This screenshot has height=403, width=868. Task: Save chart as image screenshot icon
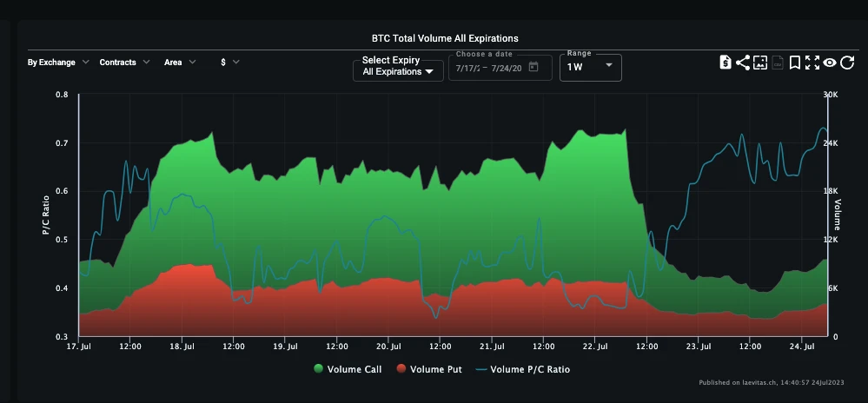760,63
